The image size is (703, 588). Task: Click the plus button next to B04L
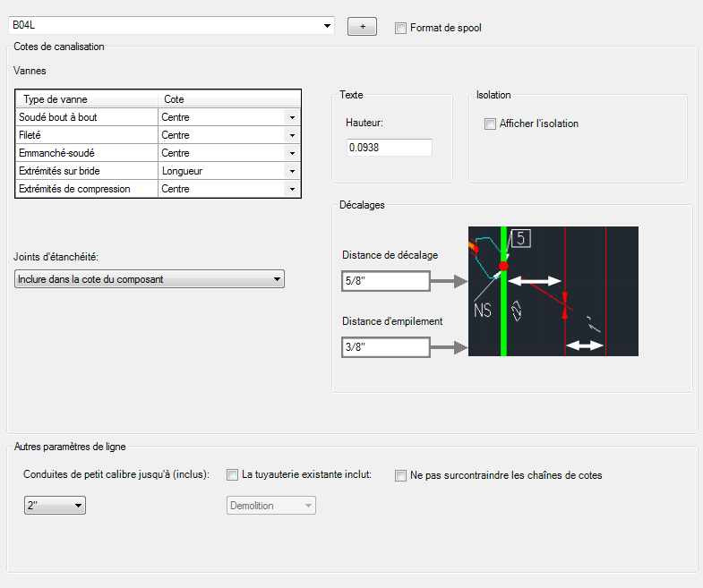click(362, 27)
